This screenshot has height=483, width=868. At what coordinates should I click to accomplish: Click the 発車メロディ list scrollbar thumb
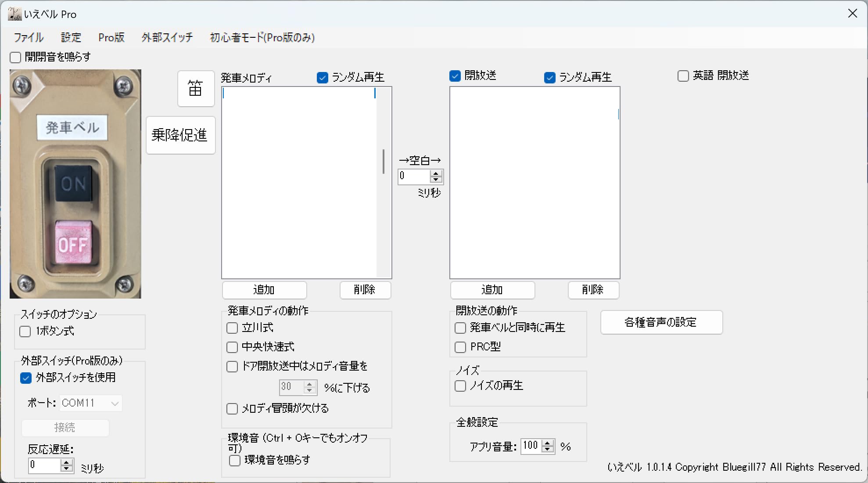coord(384,162)
